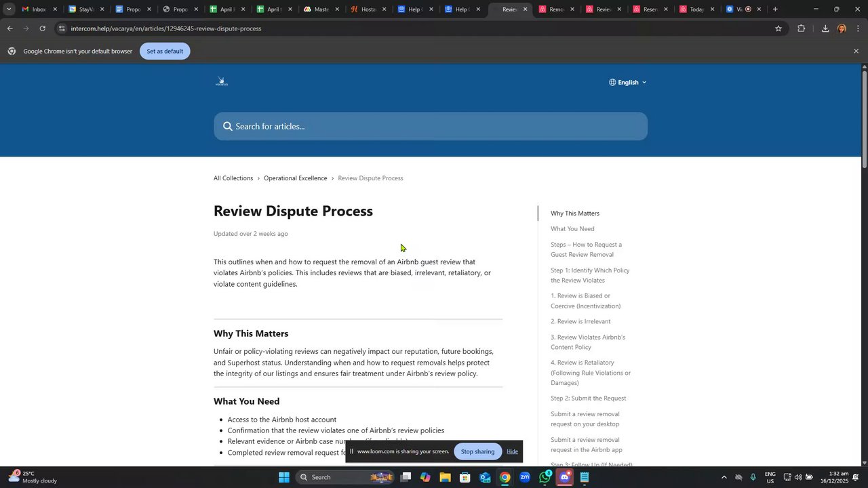The image size is (868, 488).
Task: Open a new browser tab with the plus icon
Action: click(x=775, y=9)
